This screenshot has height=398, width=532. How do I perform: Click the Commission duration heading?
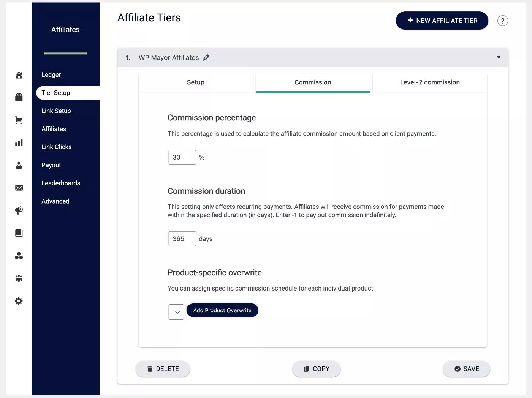206,191
